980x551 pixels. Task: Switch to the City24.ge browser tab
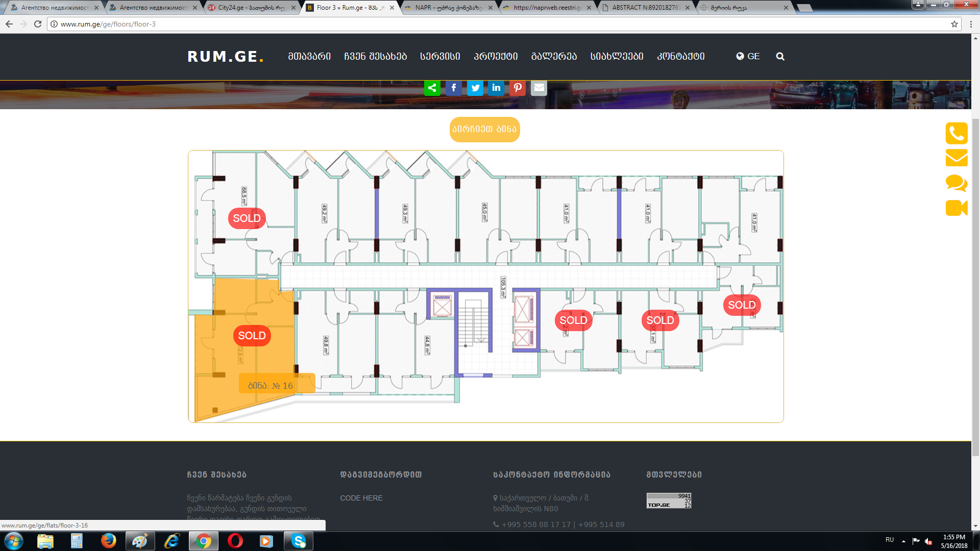coord(251,8)
